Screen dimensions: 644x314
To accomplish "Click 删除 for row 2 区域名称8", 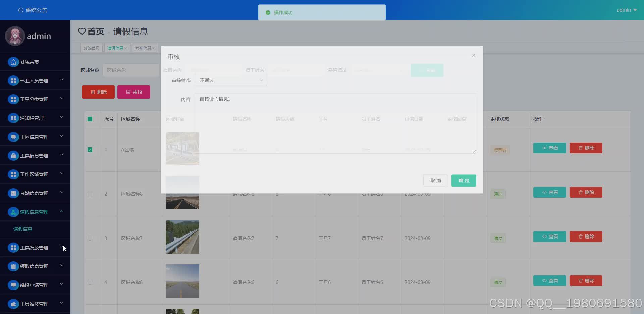I will pos(586,192).
